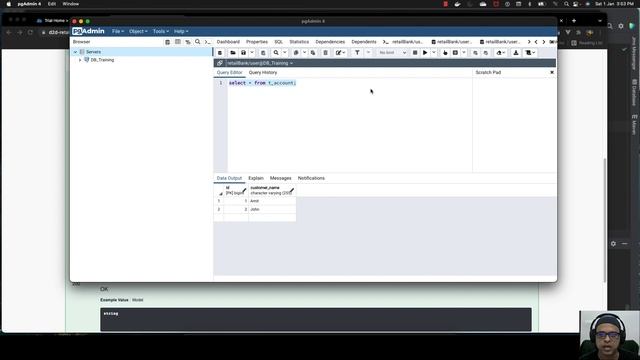Image resolution: width=640 pixels, height=360 pixels.
Task: Open the Tools menu in pgAdmin
Action: [x=160, y=31]
